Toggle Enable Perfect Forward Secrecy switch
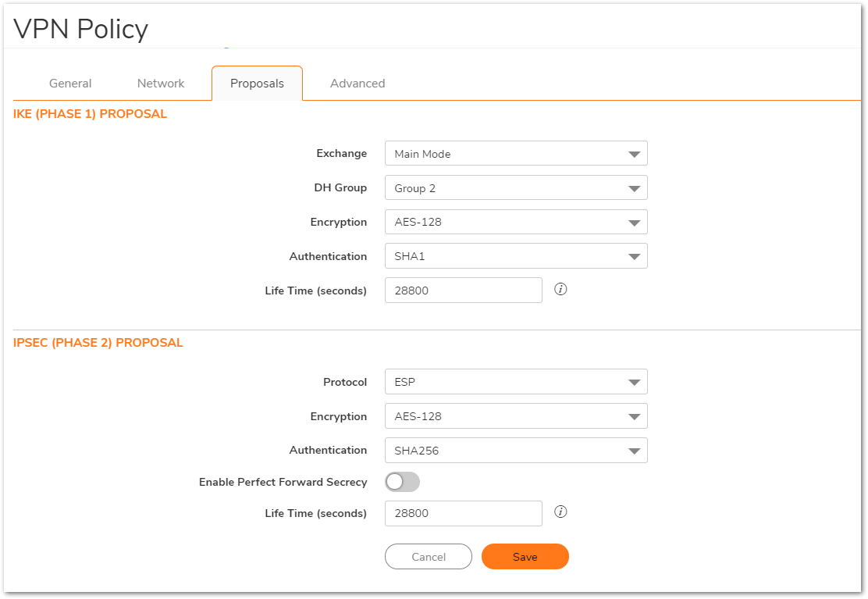Image resolution: width=868 pixels, height=599 pixels. 403,482
